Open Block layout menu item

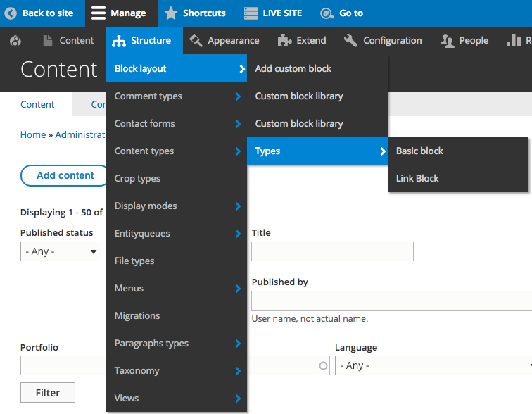177,68
